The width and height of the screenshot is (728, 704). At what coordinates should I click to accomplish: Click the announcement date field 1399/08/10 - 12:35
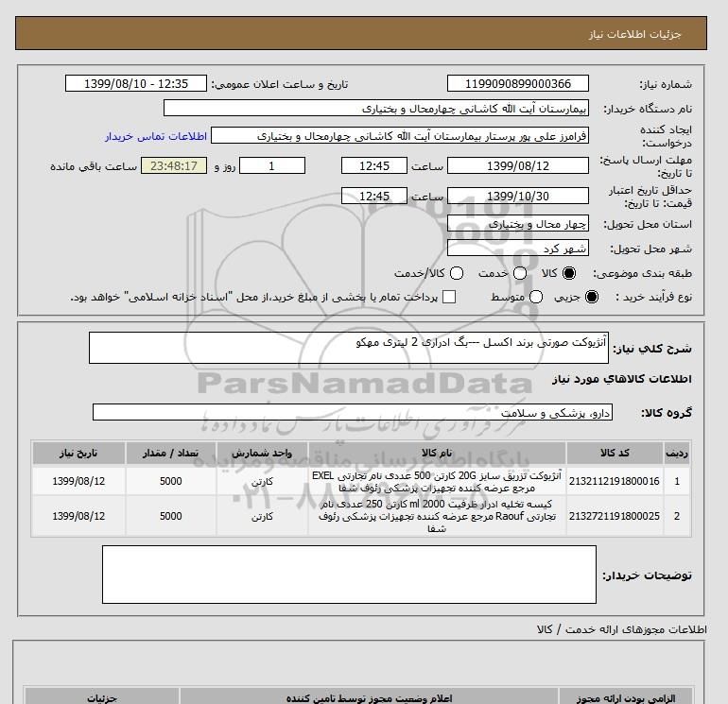136,83
